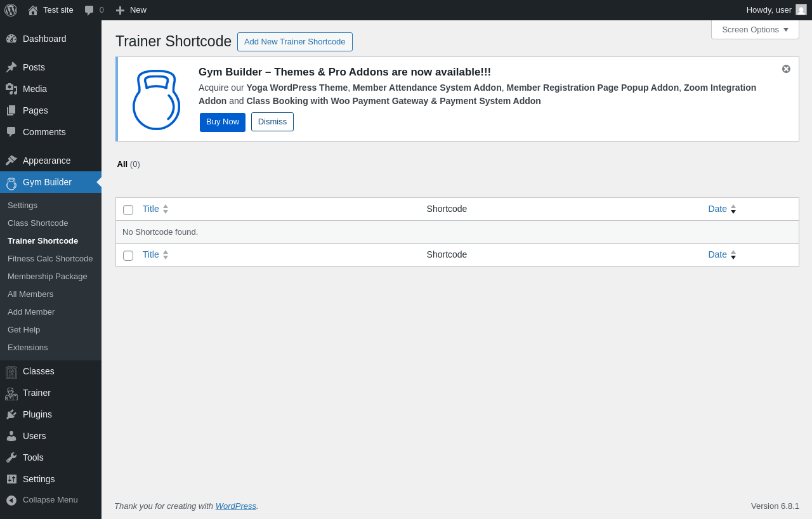Click the Media menu label

(35, 89)
